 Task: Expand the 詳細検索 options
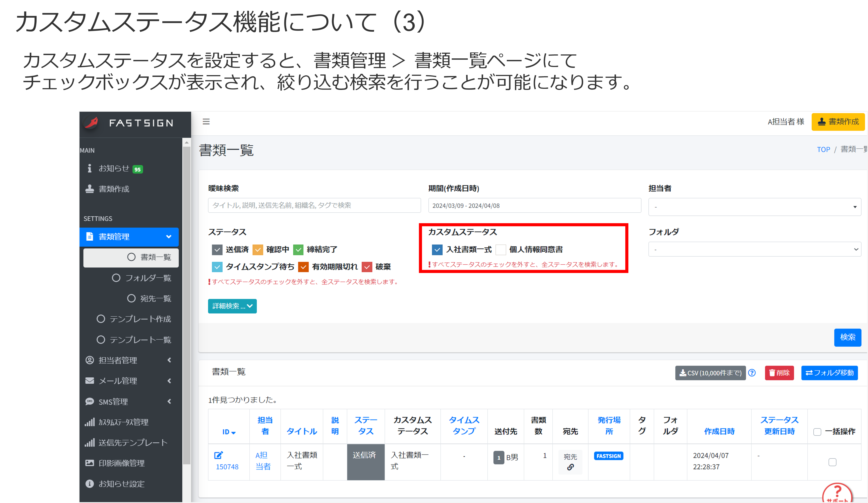click(232, 306)
